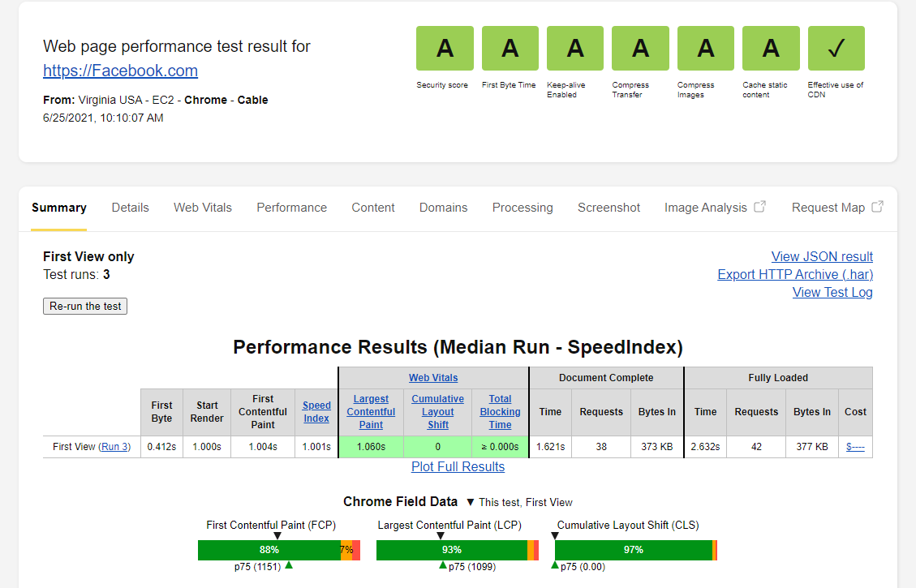Image resolution: width=916 pixels, height=588 pixels.
Task: Click the ≥ 0.000s blocking time cell
Action: click(x=500, y=447)
